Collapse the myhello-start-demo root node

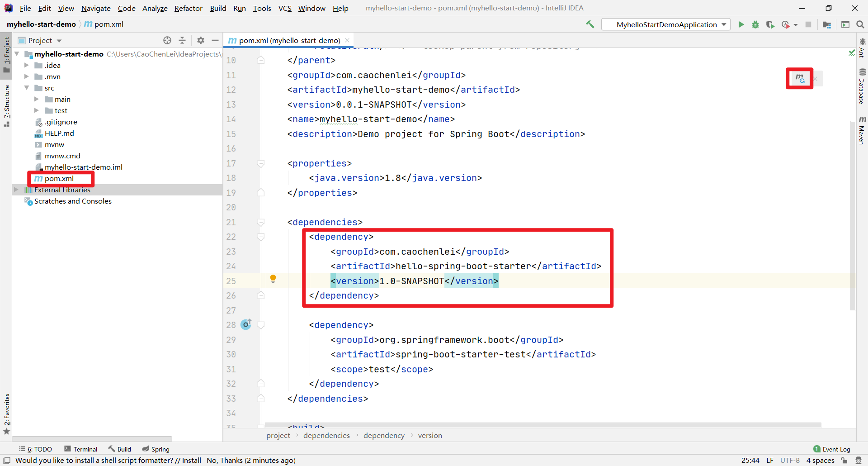coord(17,54)
